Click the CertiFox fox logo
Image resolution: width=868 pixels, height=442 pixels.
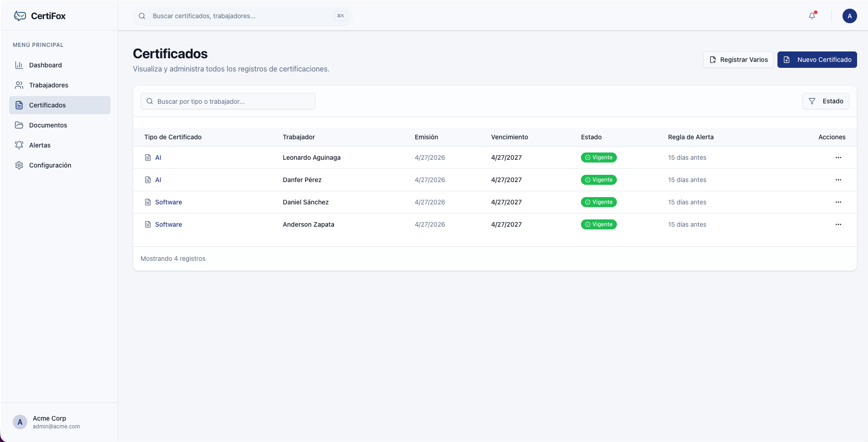pyautogui.click(x=20, y=16)
